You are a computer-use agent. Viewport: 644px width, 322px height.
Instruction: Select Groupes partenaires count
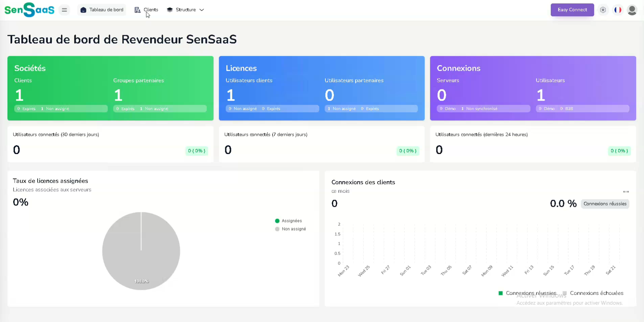click(x=118, y=95)
